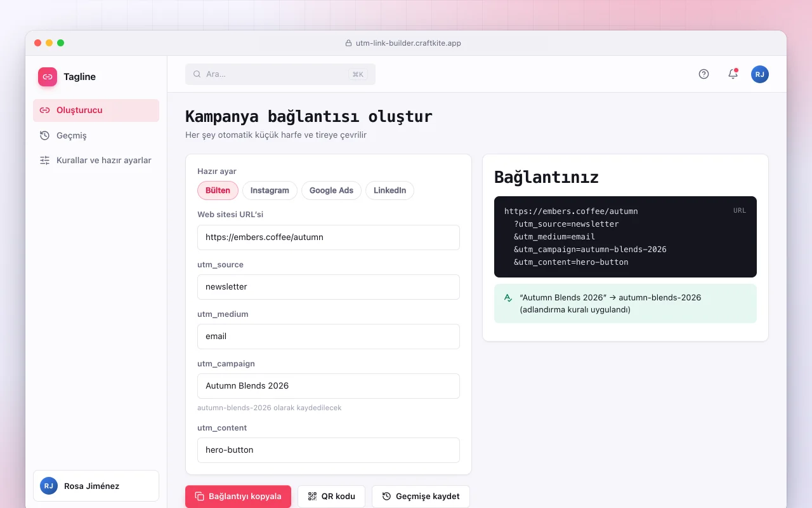Click the ⌘K shortcut badge
The image size is (812, 508).
(358, 74)
